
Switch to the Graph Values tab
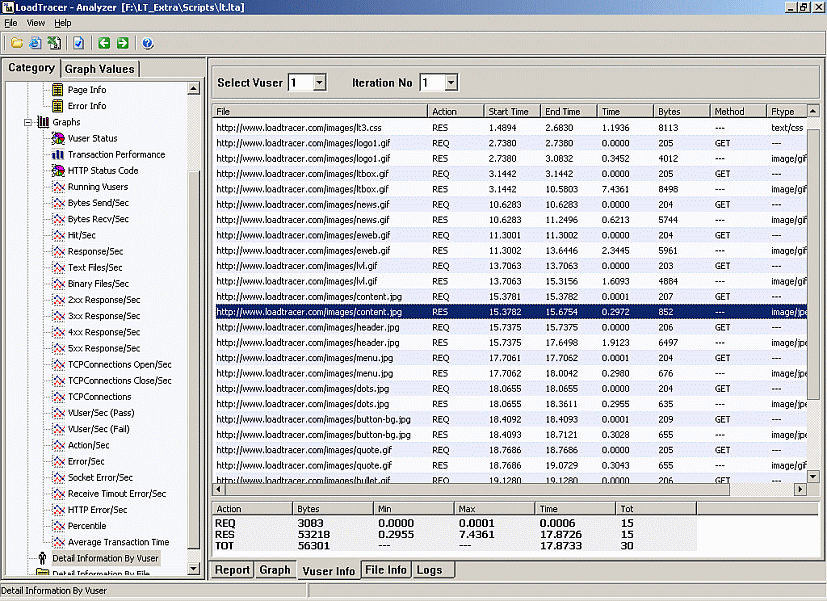[100, 69]
